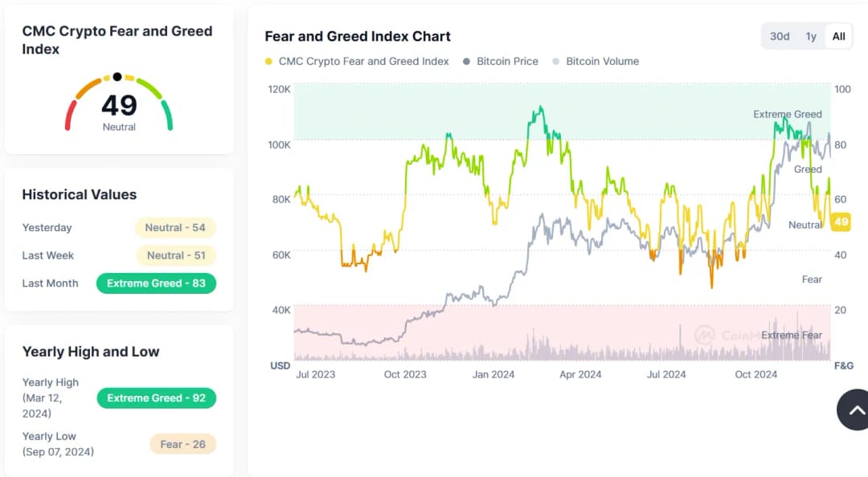This screenshot has height=477, width=868.
Task: Click Last Week's Neutral - 51 badge
Action: click(174, 255)
